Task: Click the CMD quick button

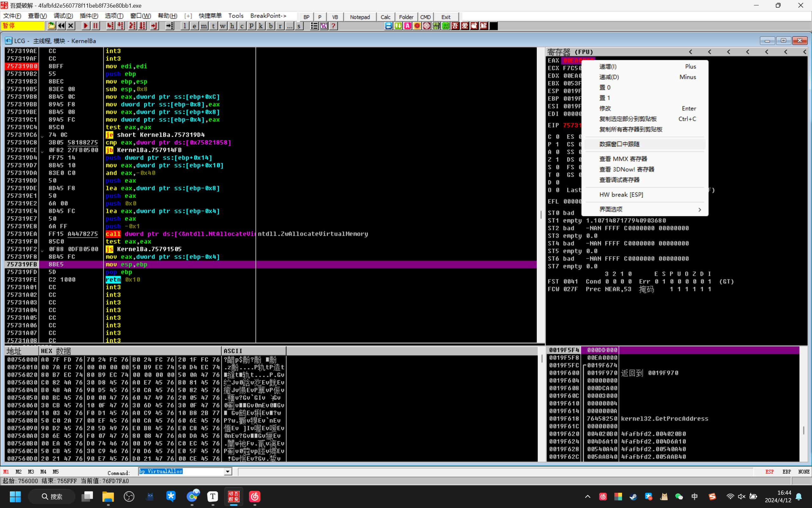Action: tap(425, 17)
